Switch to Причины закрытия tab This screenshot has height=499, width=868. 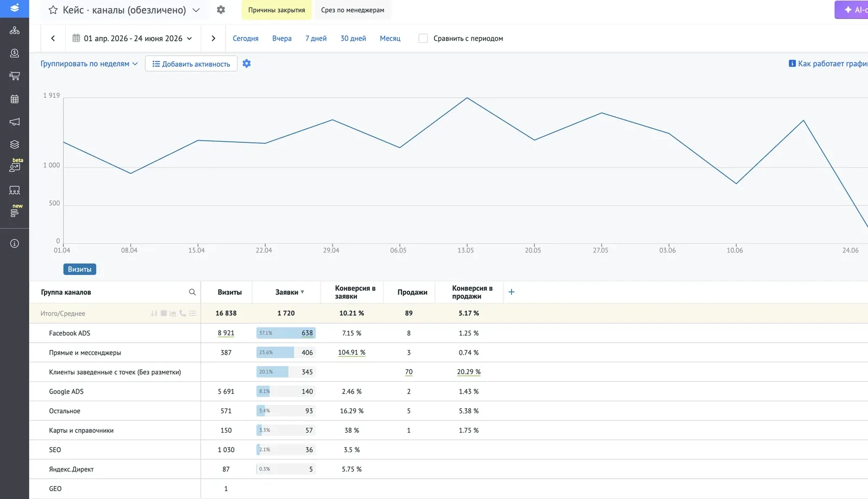277,10
